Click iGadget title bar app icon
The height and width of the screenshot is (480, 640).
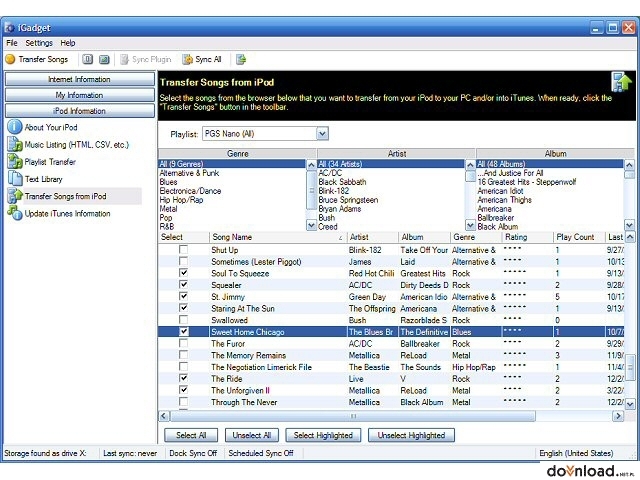tap(9, 28)
